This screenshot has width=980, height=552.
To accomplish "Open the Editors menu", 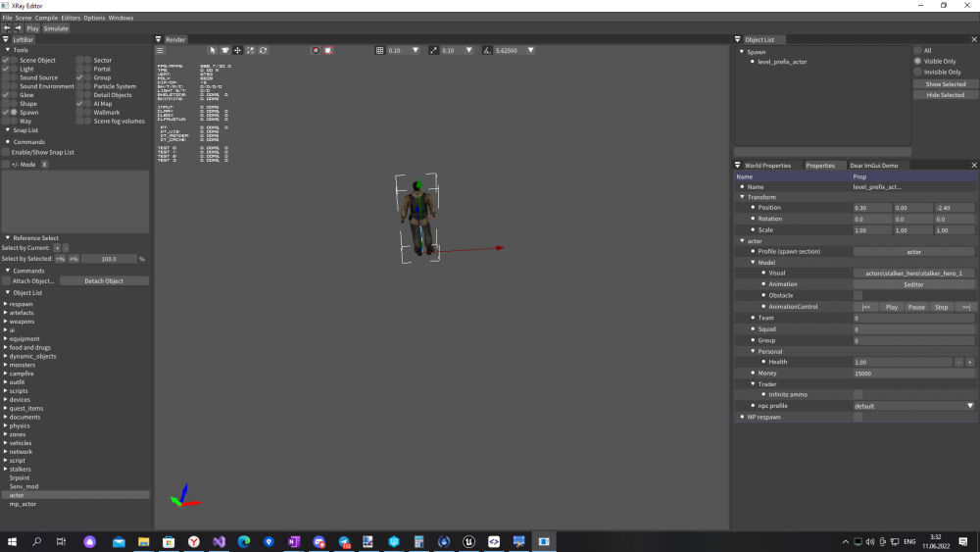I will (71, 18).
